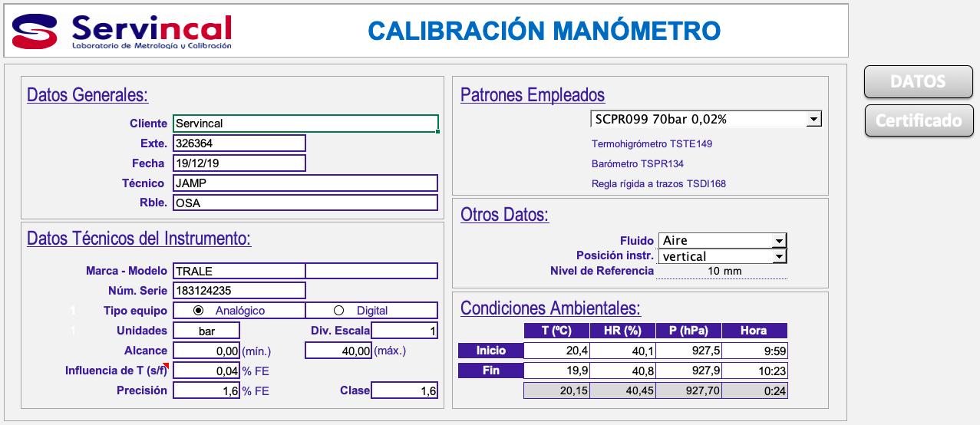Image resolution: width=980 pixels, height=425 pixels.
Task: Click the average temperature cell 20,15
Action: 556,390
